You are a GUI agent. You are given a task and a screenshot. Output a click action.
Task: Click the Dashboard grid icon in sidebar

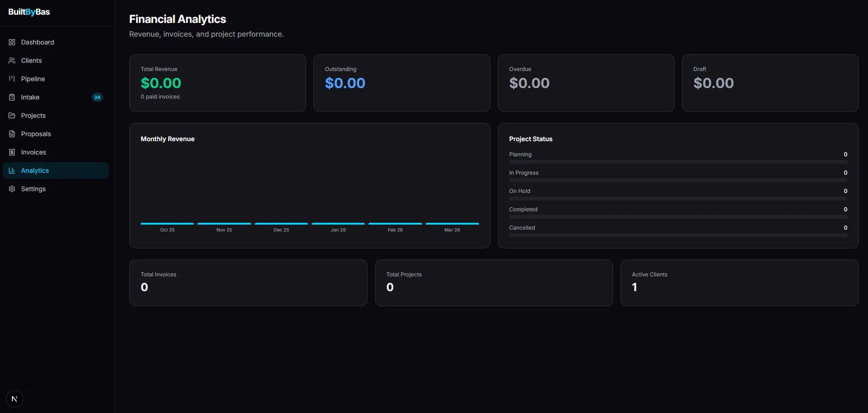12,42
